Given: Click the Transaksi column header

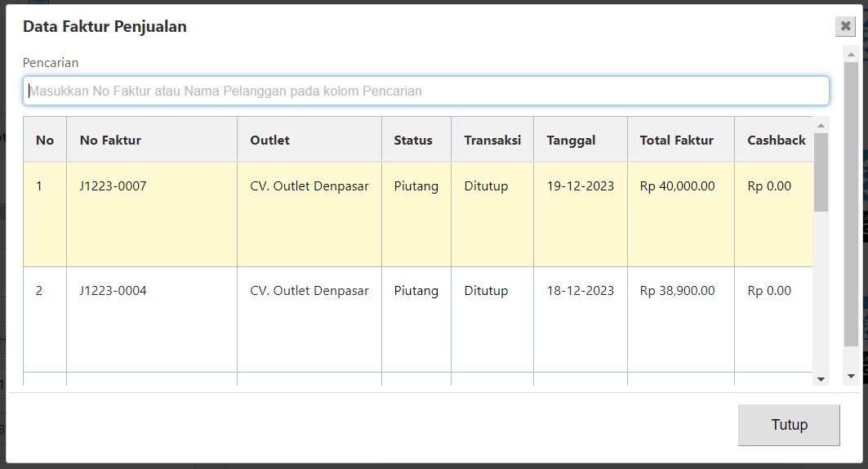Looking at the screenshot, I should [492, 141].
